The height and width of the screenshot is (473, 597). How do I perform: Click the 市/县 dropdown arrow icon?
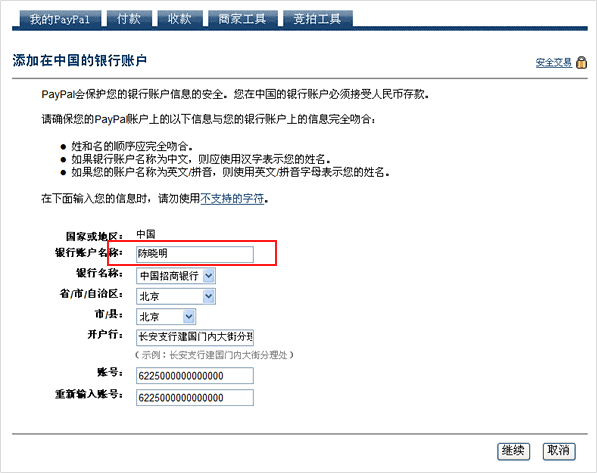[x=189, y=316]
